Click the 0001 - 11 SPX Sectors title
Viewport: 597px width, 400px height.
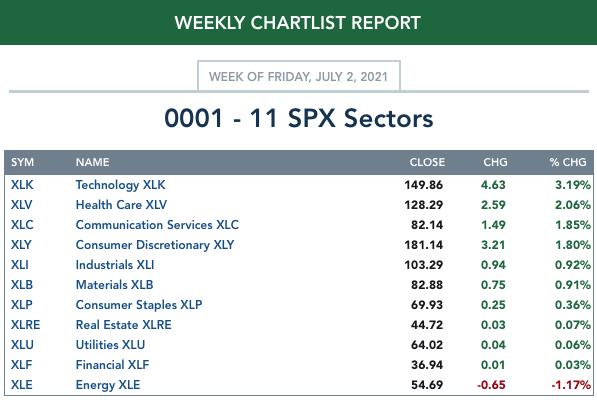pos(298,118)
